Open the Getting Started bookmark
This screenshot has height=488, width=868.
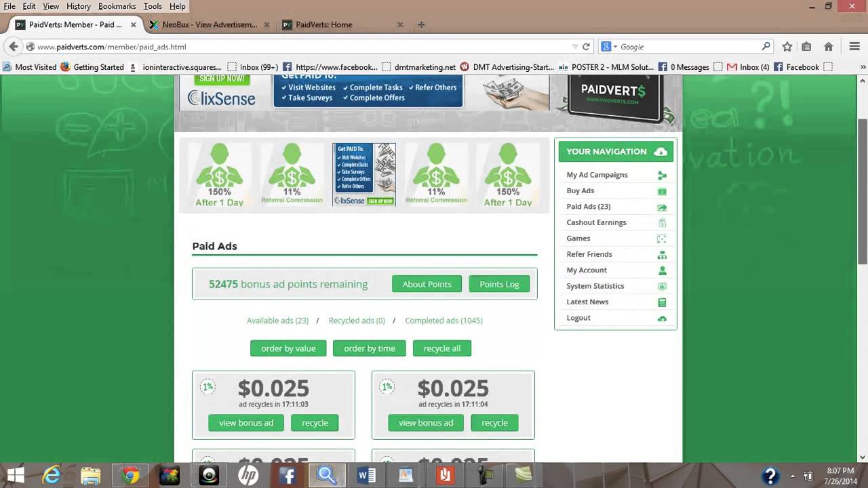tap(92, 67)
